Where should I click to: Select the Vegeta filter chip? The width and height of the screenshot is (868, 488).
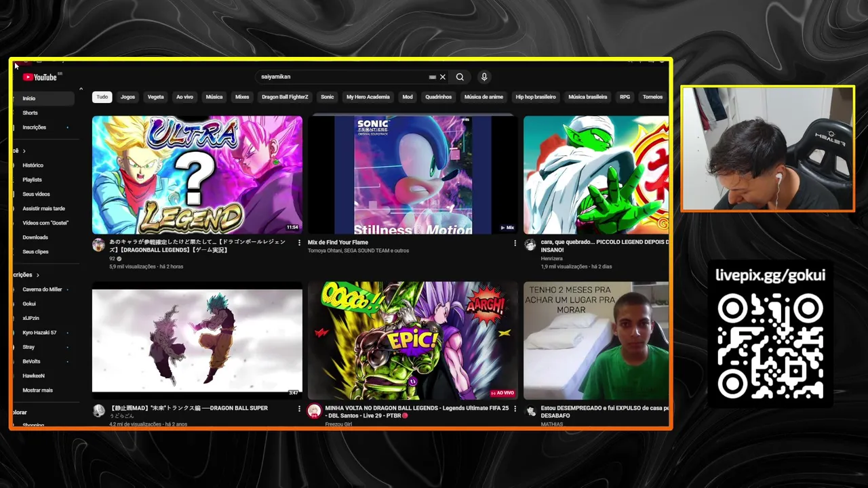pyautogui.click(x=155, y=97)
